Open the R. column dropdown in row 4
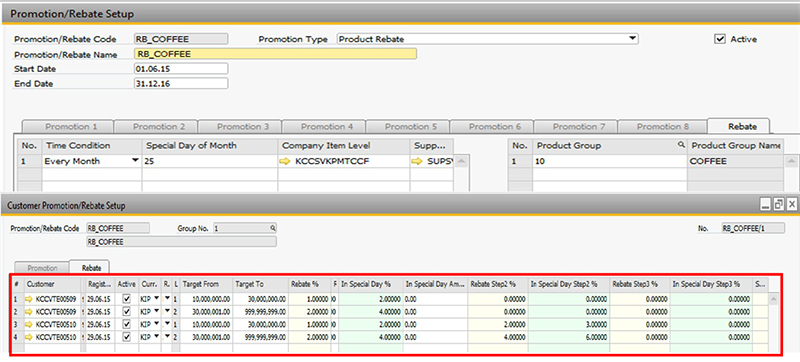The height and width of the screenshot is (362, 800). coord(167,337)
